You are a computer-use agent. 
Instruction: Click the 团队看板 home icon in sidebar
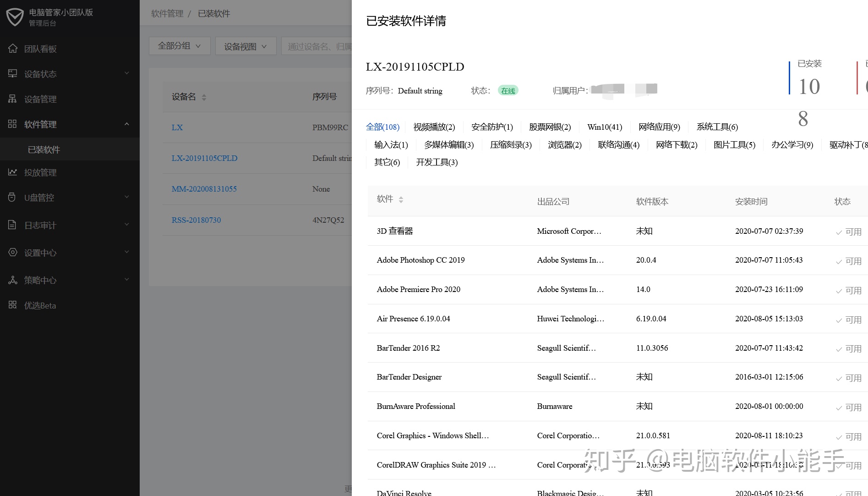(13, 49)
